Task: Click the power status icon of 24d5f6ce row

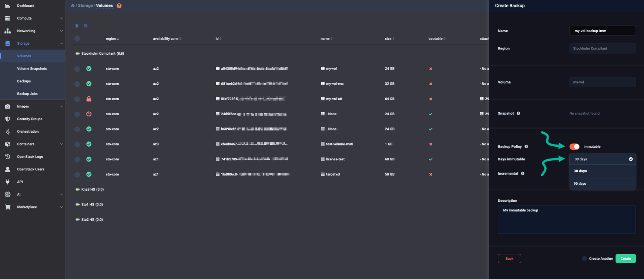Action: [89, 114]
